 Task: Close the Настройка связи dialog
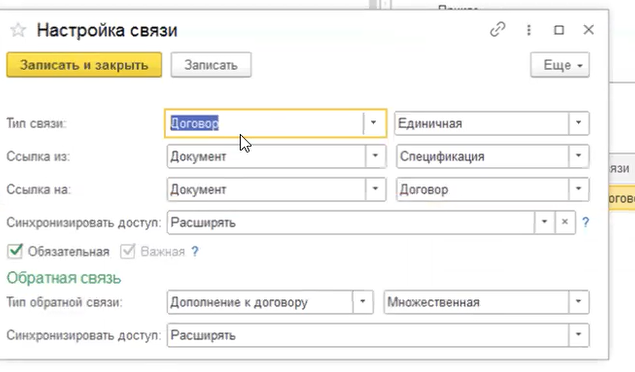588,30
